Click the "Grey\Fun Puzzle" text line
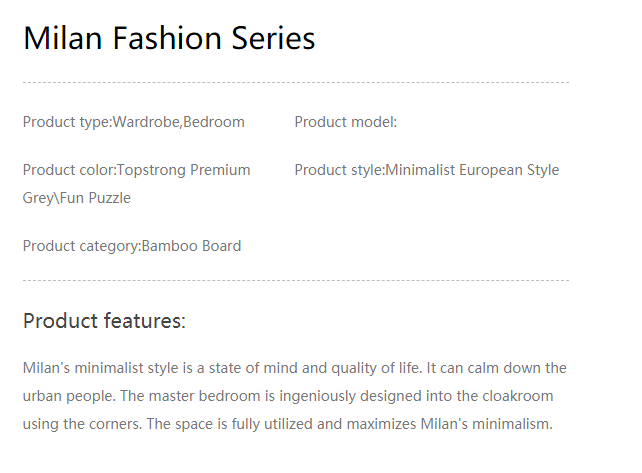The image size is (642, 473). (x=77, y=198)
